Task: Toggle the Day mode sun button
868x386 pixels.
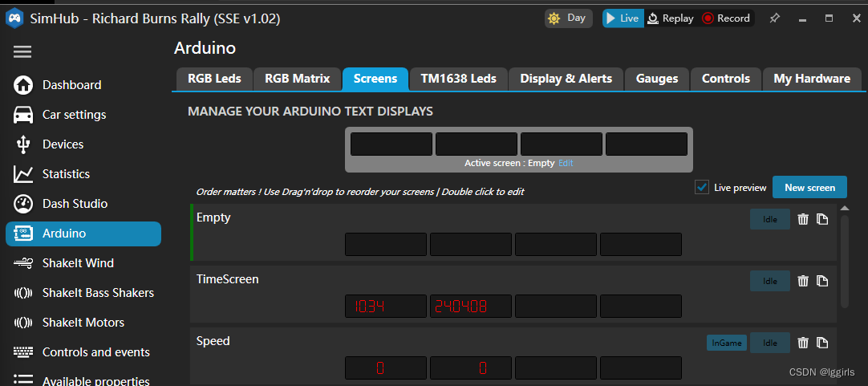Action: [569, 18]
